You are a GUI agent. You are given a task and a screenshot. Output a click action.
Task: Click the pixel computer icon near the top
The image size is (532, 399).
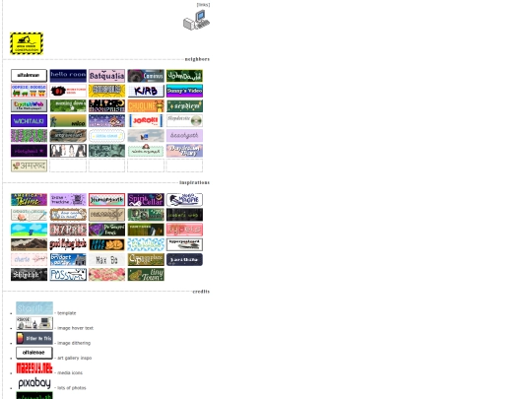point(196,20)
